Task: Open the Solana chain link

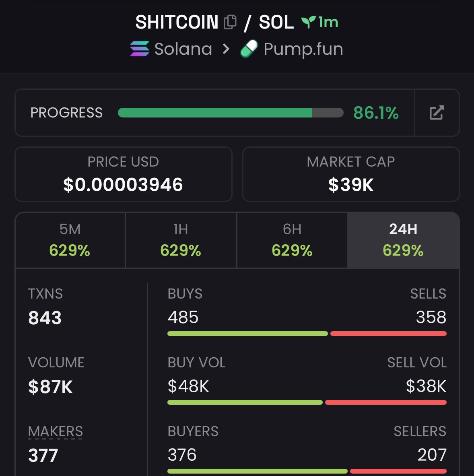Action: coord(183,49)
